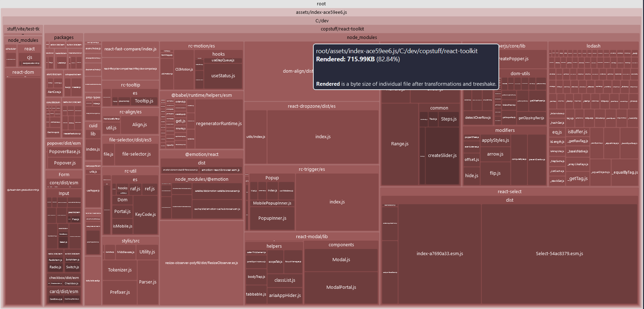Image resolution: width=644 pixels, height=309 pixels.
Task: Select the Select-54ac8379.esm.js block
Action: coord(559,254)
